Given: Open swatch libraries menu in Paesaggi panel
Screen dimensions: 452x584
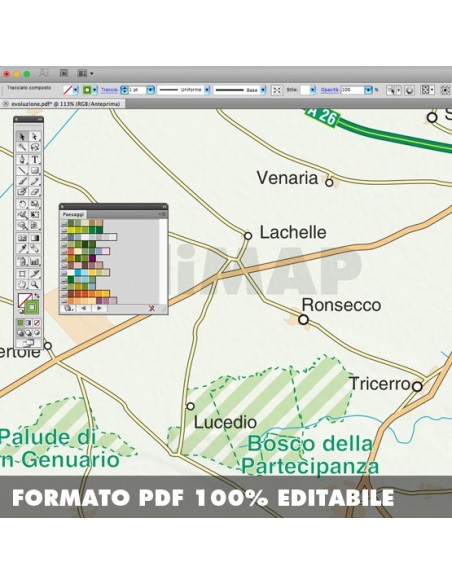Looking at the screenshot, I should (x=68, y=308).
